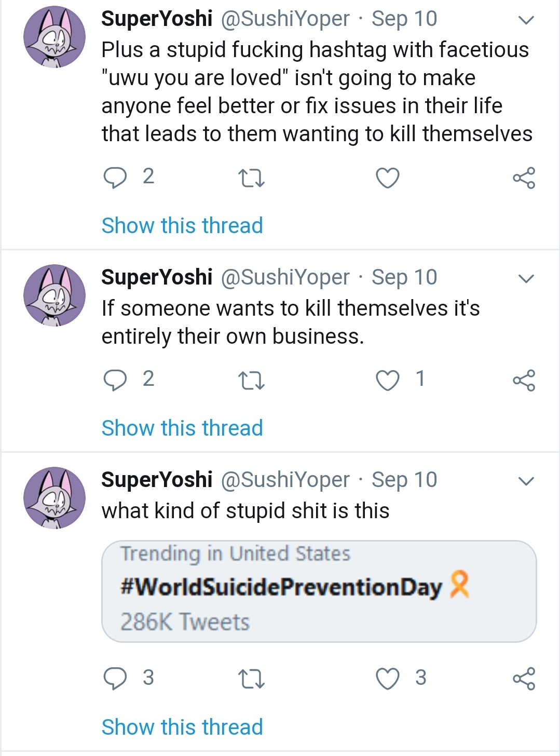This screenshot has height=756, width=560.
Task: Reply to the 'entirely their own business' tweet
Action: tap(115, 380)
